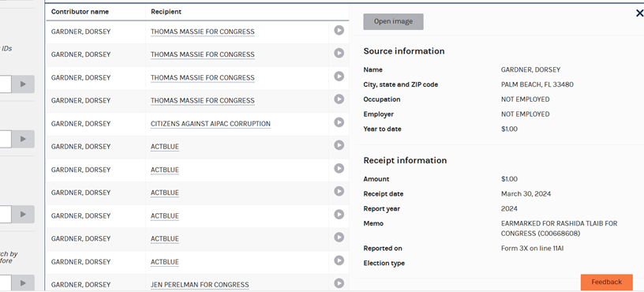The width and height of the screenshot is (644, 292).
Task: Click the Memo label
Action: pyautogui.click(x=373, y=223)
